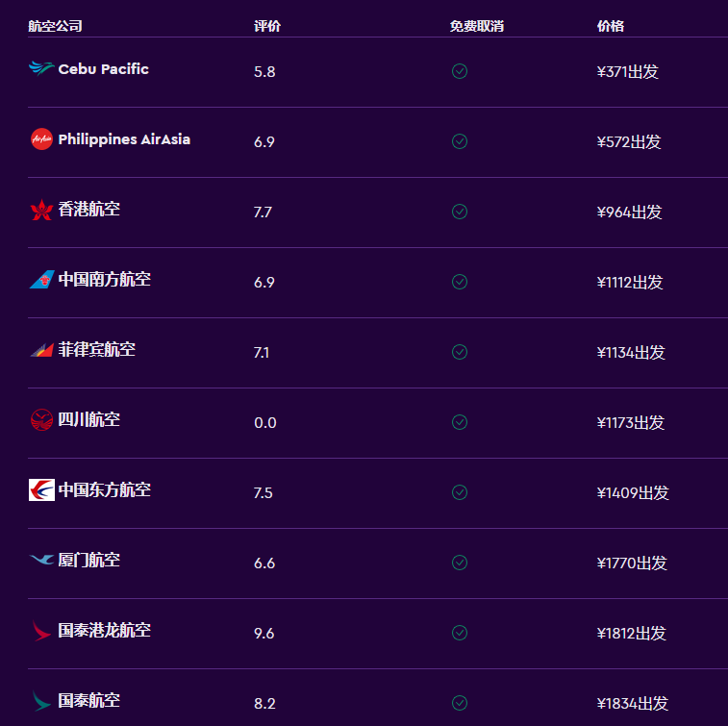Click the 厦门航空 logo icon
Image resolution: width=728 pixels, height=726 pixels.
point(41,561)
